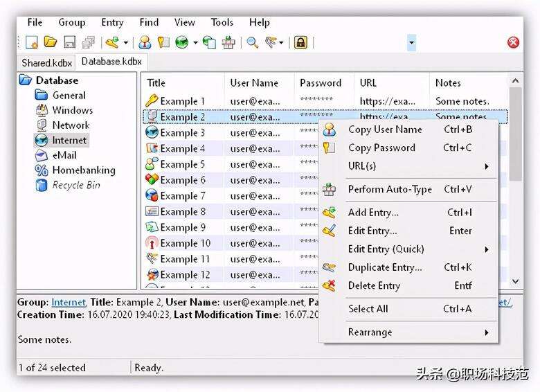Screen dimensions: 540x392
Task: Click the Save database floppy icon
Action: pyautogui.click(x=69, y=42)
